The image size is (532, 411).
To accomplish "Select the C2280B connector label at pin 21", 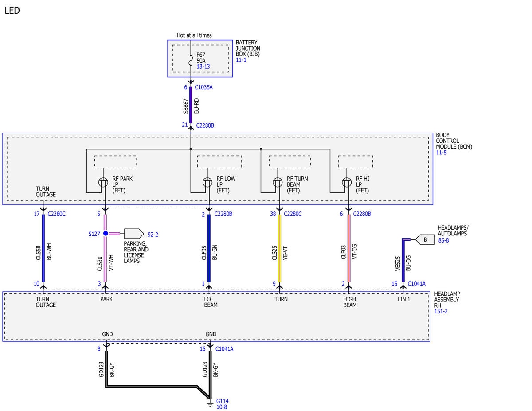I will [205, 125].
